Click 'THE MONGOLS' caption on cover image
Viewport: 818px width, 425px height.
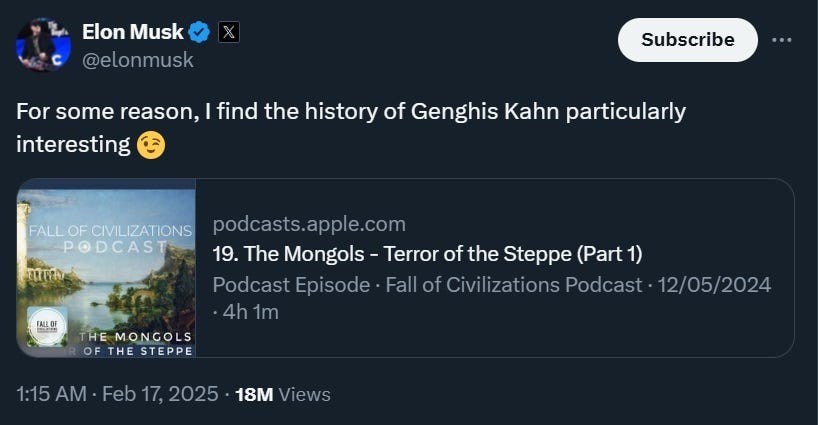click(136, 337)
